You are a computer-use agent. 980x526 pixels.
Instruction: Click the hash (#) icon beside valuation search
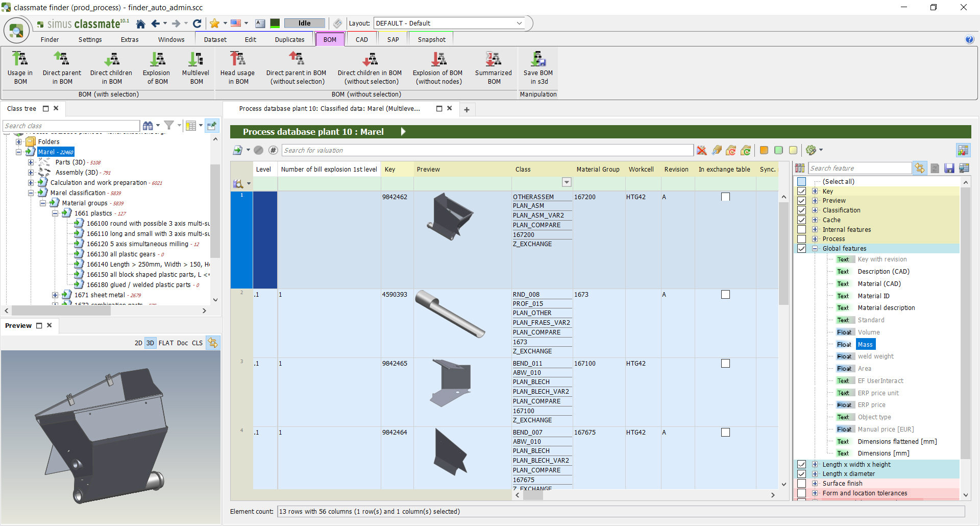click(x=273, y=150)
